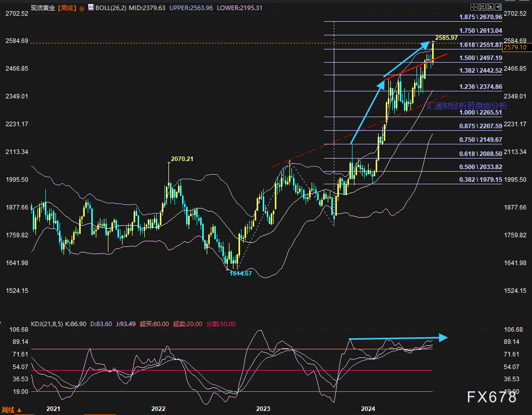Click the 超买:80.00 overbought setting
The width and height of the screenshot is (532, 415).
click(155, 324)
